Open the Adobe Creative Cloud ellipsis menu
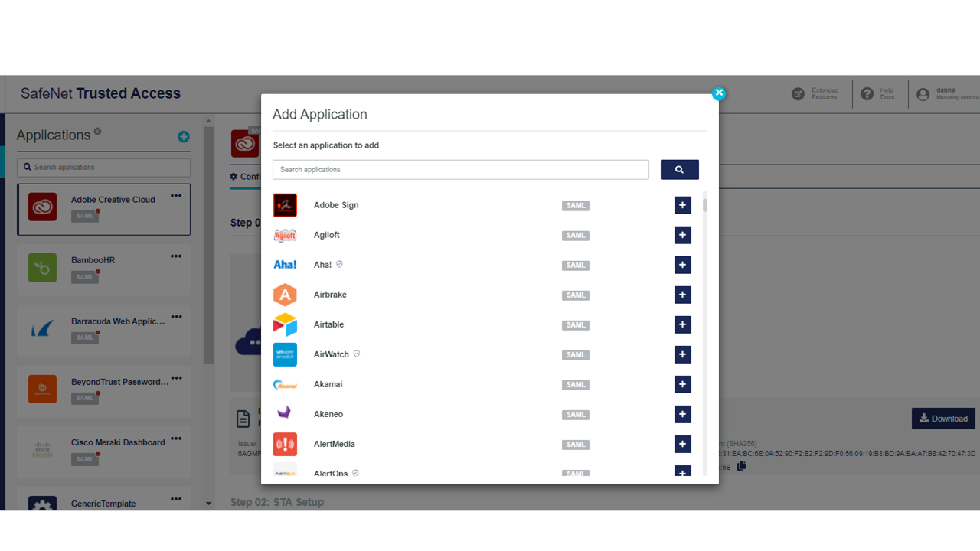 (x=175, y=195)
